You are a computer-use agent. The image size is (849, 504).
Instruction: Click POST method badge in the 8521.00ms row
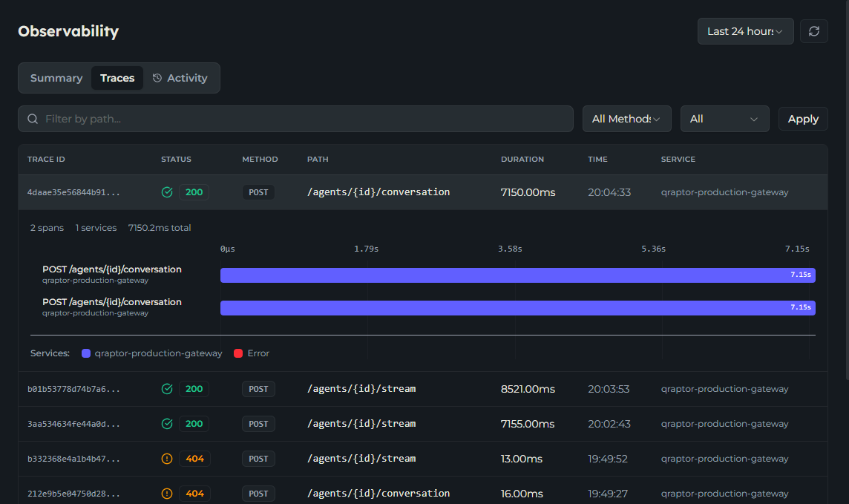click(x=258, y=389)
